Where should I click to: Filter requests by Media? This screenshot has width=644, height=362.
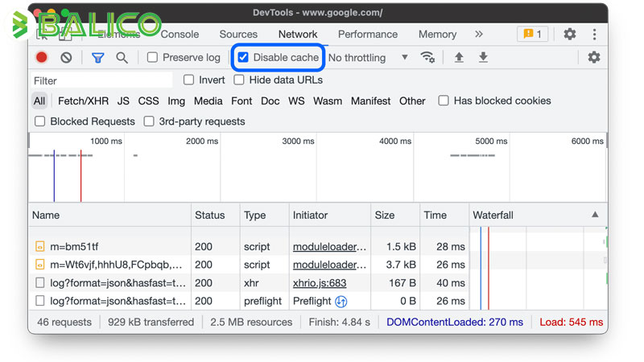click(208, 101)
